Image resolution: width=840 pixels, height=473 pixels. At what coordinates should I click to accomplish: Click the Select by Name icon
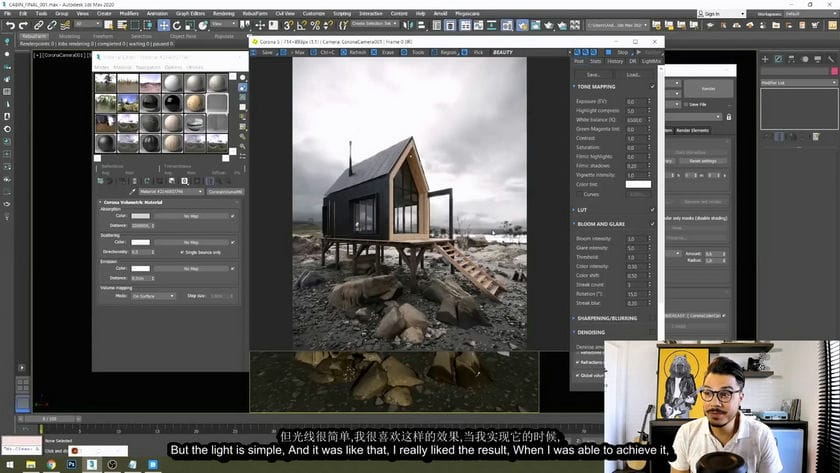(x=122, y=25)
